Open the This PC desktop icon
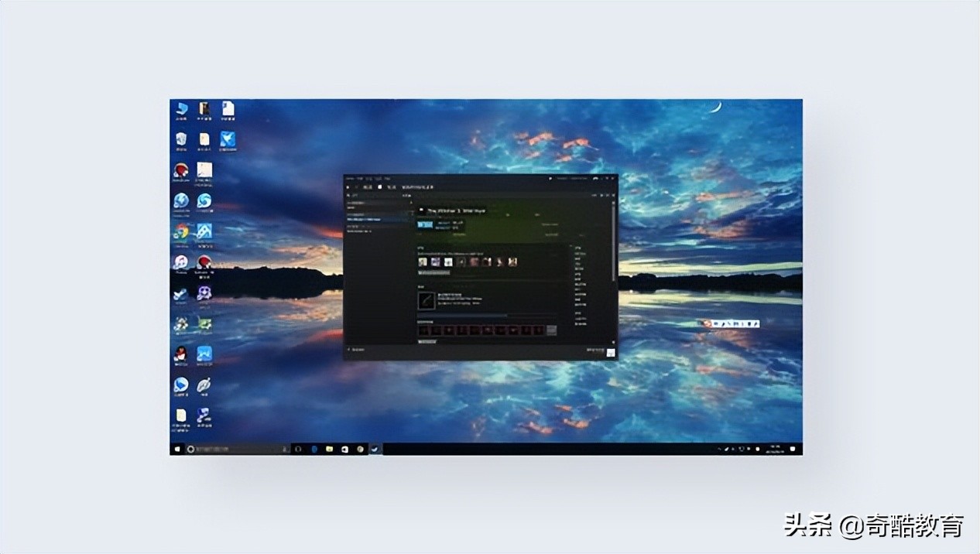Screen dimensions: 980x554 181,109
